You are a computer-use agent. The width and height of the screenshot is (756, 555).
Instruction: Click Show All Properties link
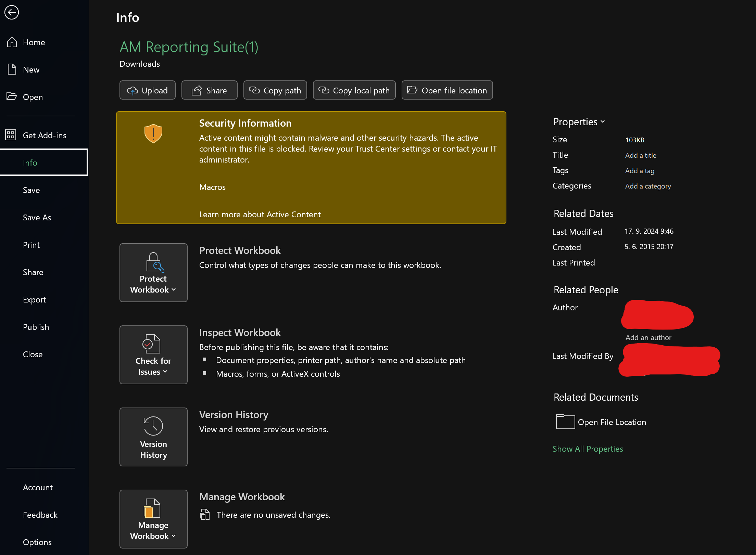click(588, 449)
